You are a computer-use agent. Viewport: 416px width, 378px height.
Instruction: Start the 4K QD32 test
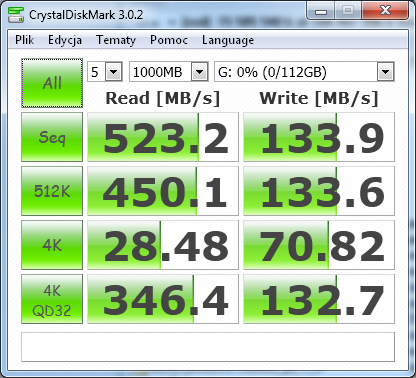52,299
